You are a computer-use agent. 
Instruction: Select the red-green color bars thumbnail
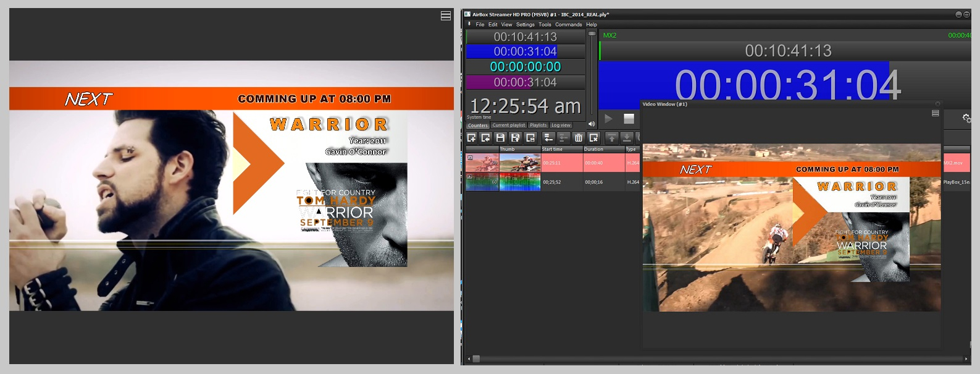(x=520, y=182)
